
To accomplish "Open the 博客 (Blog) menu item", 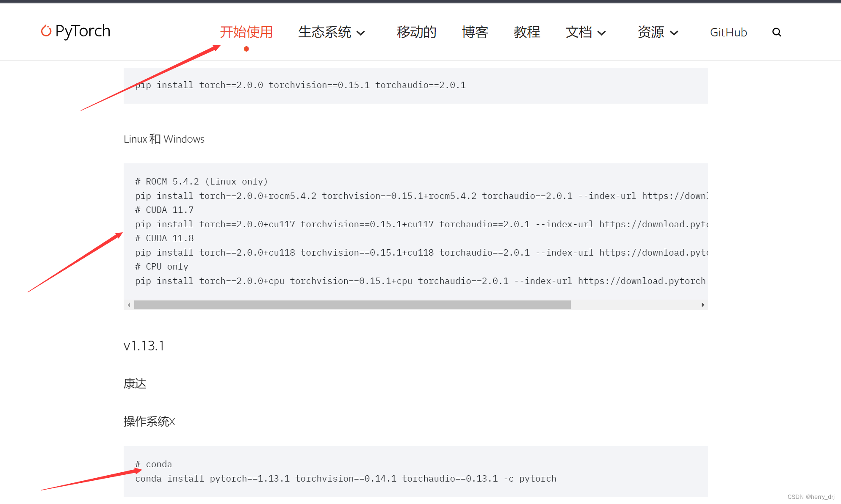I will pos(475,32).
